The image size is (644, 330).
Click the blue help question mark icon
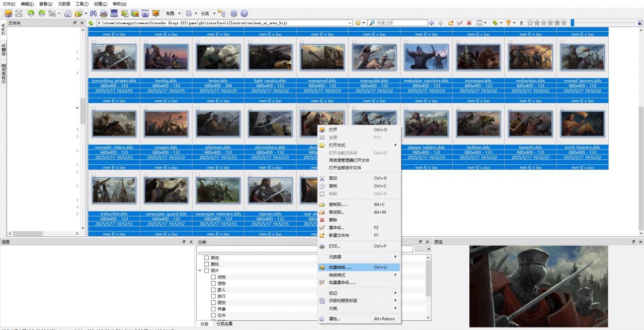pyautogui.click(x=245, y=14)
